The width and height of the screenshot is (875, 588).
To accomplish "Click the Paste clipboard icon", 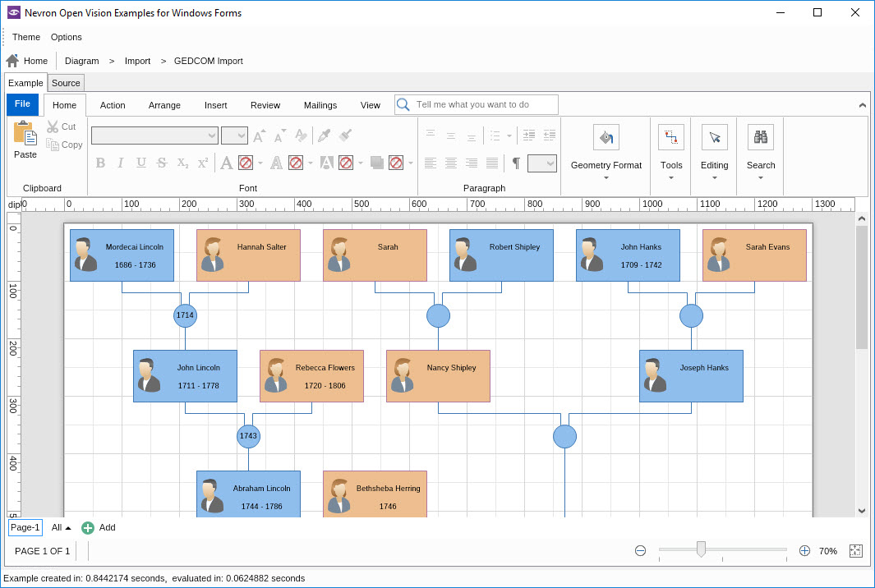I will (x=25, y=133).
